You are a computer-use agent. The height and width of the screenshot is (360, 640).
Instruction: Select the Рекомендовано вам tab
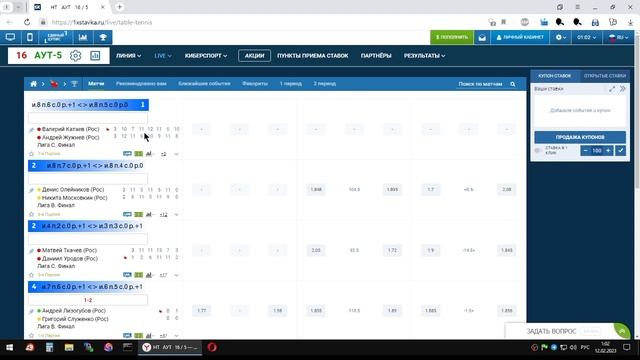[141, 84]
